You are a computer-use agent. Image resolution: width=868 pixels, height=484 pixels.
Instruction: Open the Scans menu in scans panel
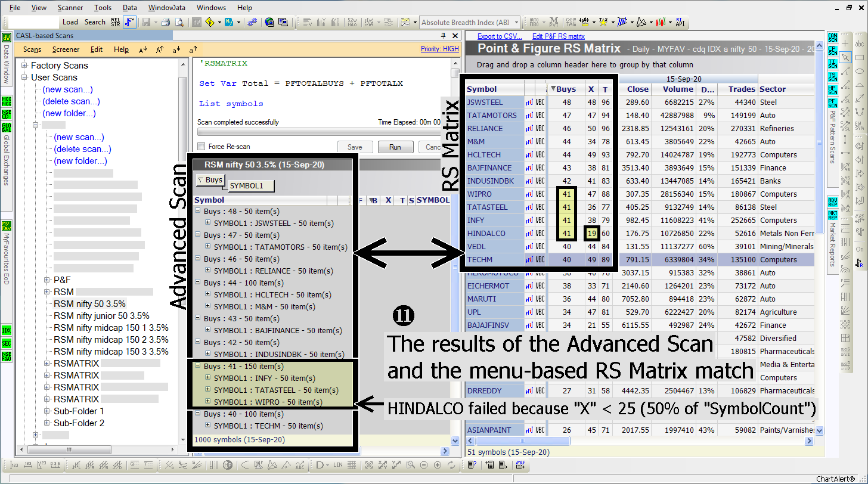[x=32, y=50]
